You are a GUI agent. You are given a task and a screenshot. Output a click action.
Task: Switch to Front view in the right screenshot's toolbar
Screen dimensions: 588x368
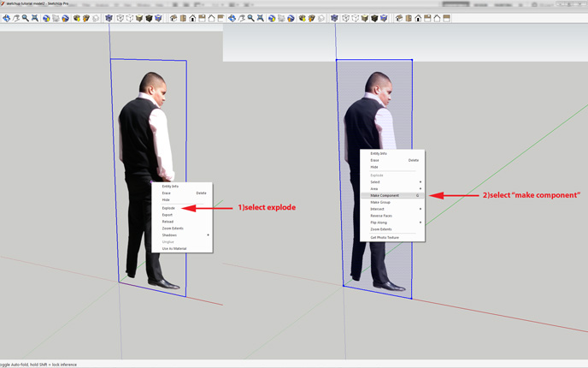418,18
